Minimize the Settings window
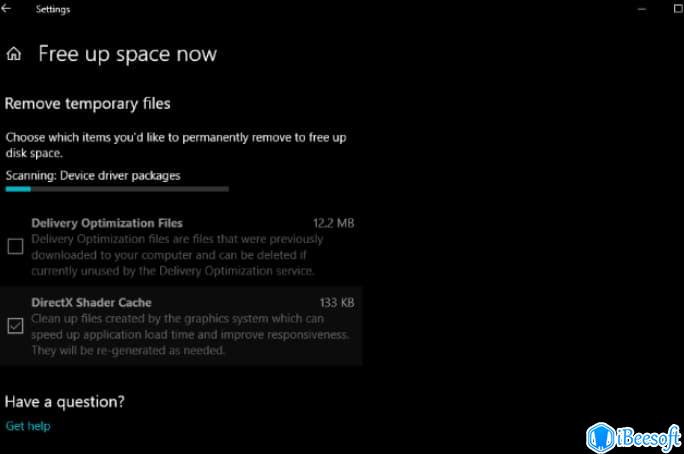684x454 pixels. (642, 9)
